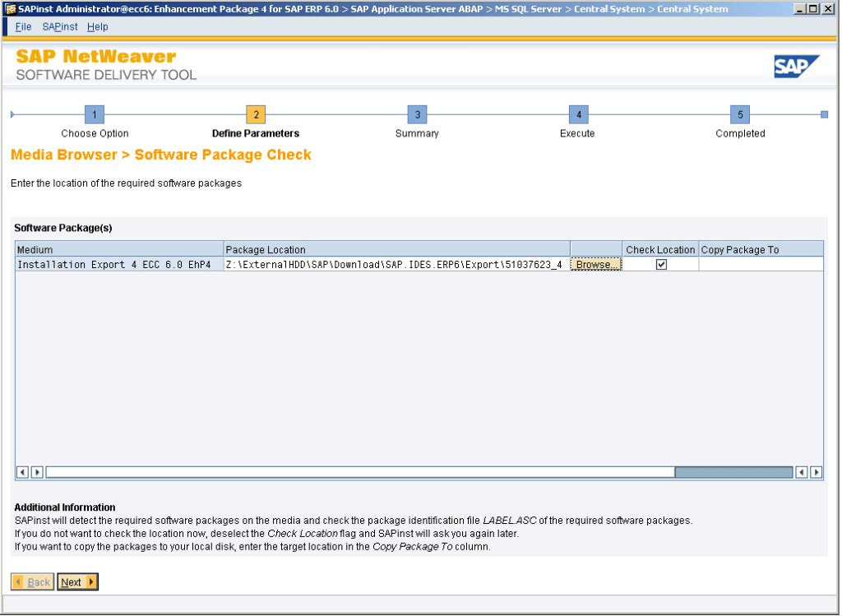Viewport: 842px width, 616px height.
Task: Click the Medium column header
Action: click(119, 250)
